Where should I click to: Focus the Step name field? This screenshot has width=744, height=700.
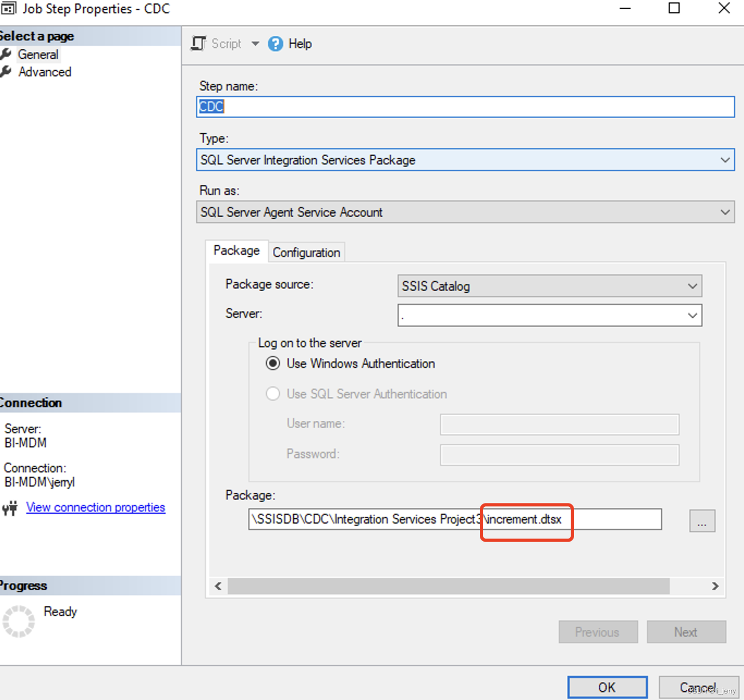465,107
